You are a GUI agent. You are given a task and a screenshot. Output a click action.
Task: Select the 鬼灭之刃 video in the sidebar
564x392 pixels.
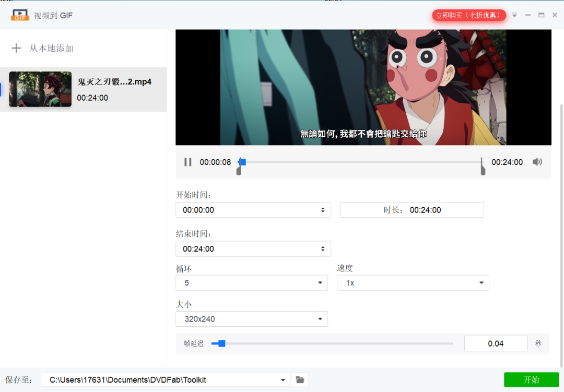[84, 89]
